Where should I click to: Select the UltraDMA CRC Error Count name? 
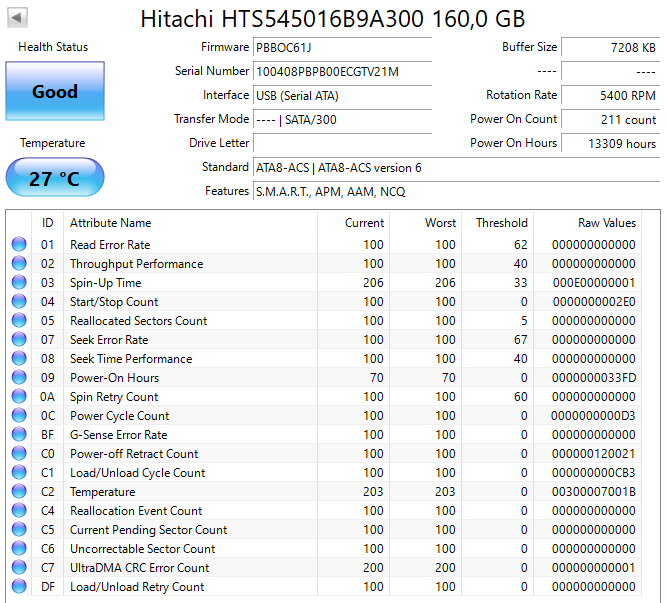pyautogui.click(x=140, y=568)
